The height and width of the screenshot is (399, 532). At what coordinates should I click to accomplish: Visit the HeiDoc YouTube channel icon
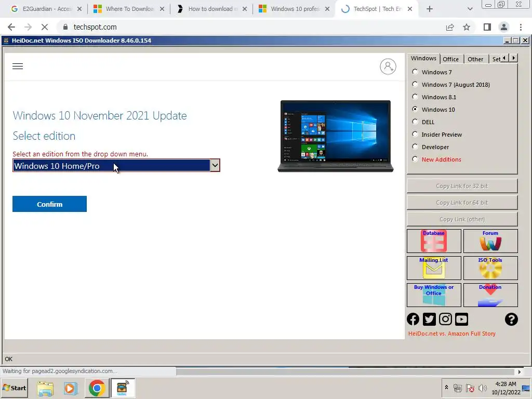point(461,320)
